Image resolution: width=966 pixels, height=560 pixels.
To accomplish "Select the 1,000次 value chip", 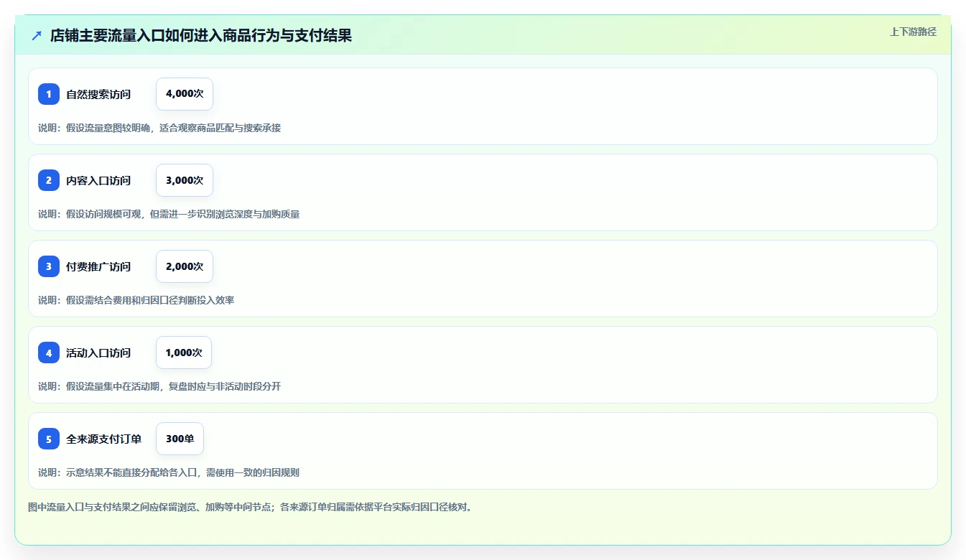I will [184, 353].
